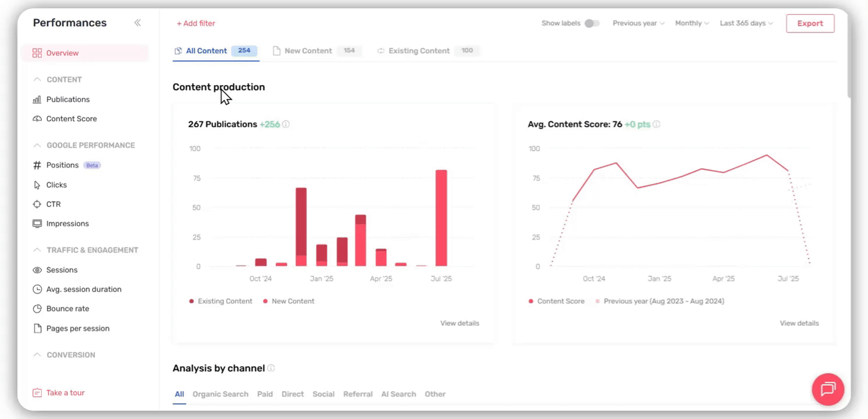Add a filter using Add filter
Image resolution: width=868 pixels, height=419 pixels.
coord(195,23)
